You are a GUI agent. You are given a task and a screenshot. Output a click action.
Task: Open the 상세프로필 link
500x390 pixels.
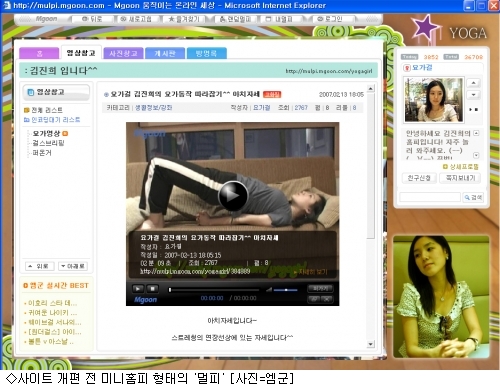pyautogui.click(x=460, y=166)
